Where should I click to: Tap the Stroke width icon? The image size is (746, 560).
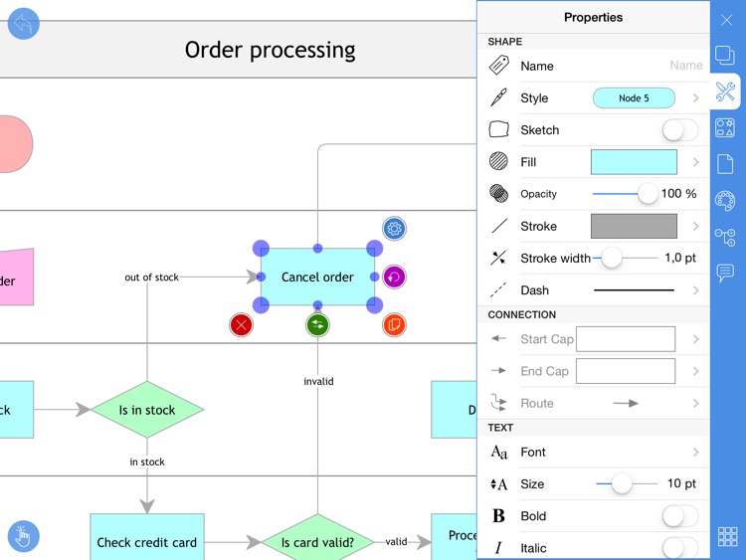tap(498, 258)
